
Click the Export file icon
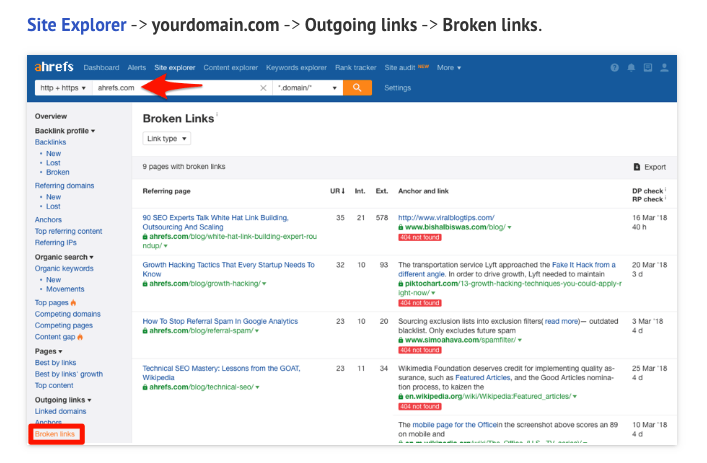(637, 167)
